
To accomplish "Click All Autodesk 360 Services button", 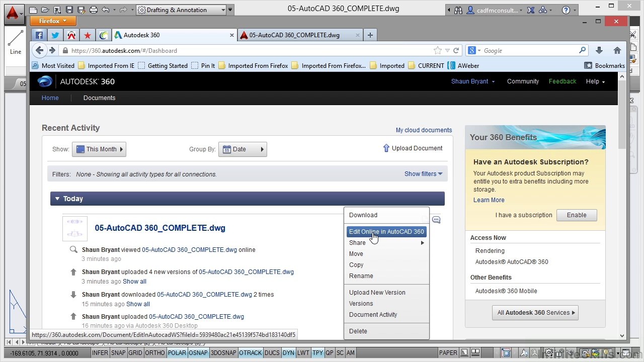I will [535, 313].
